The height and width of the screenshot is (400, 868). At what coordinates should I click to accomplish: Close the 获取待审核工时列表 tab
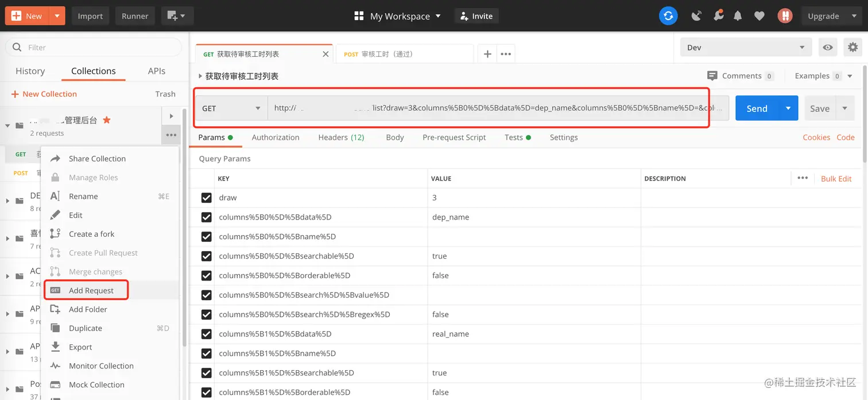(x=325, y=54)
